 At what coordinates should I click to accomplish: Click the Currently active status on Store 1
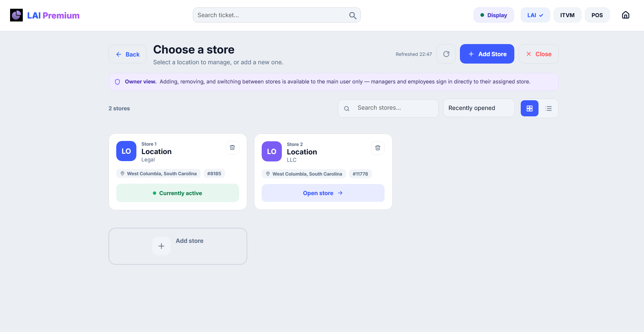click(x=177, y=193)
